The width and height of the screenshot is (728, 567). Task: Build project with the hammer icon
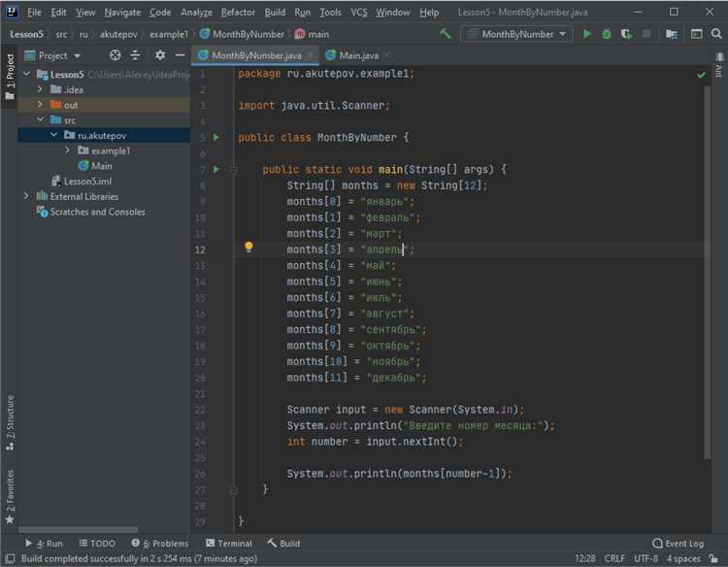tap(445, 34)
